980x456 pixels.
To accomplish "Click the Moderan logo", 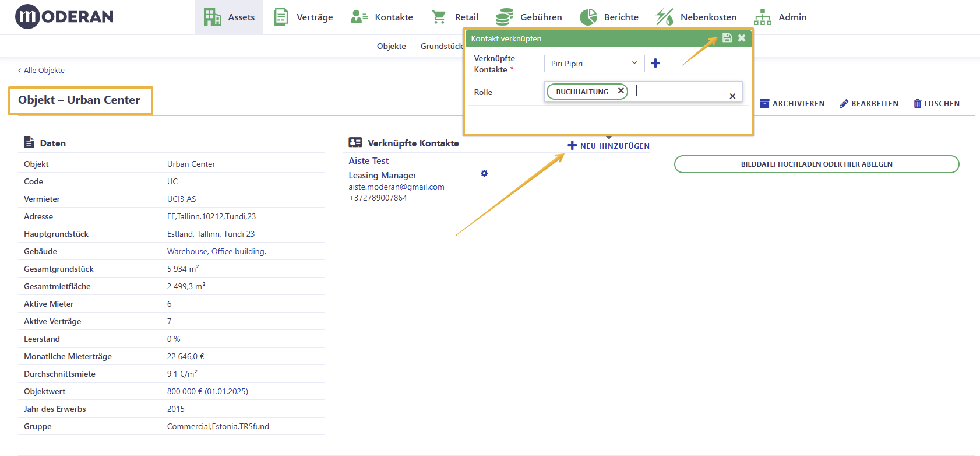I will click(x=65, y=17).
